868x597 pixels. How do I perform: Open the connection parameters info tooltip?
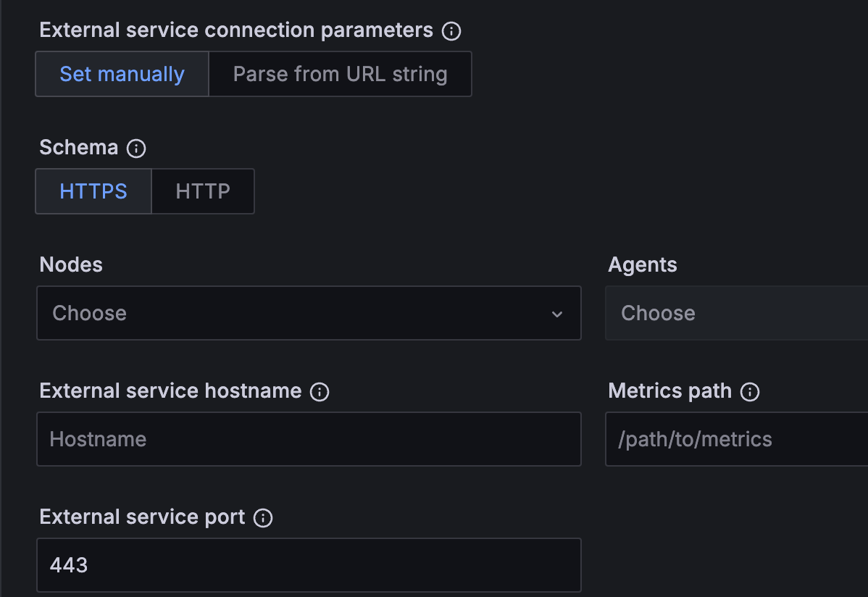451,31
